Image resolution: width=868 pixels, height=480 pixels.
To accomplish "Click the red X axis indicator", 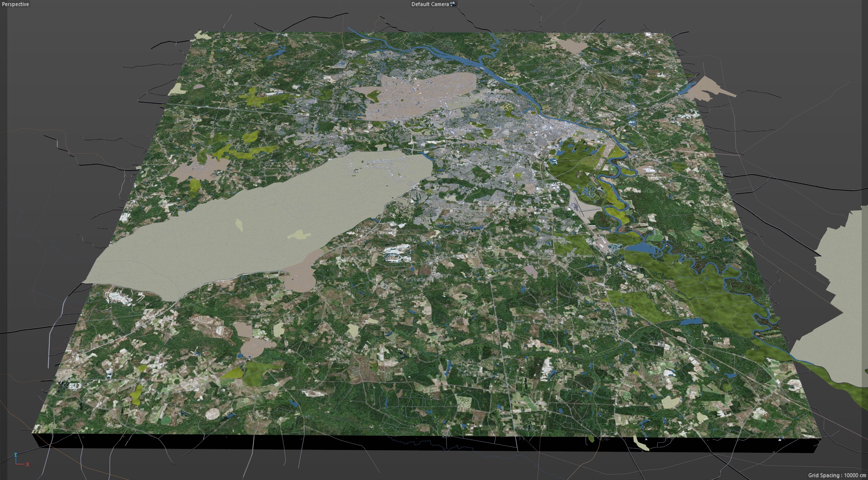I will click(x=27, y=464).
